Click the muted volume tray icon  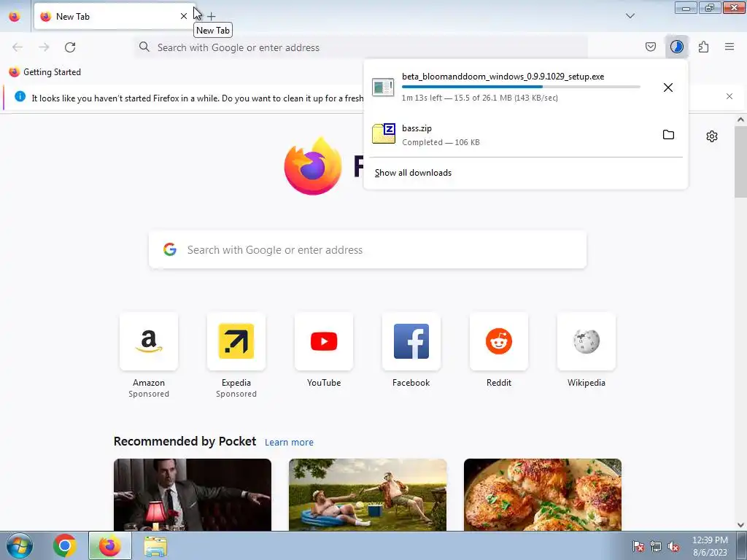tap(673, 546)
